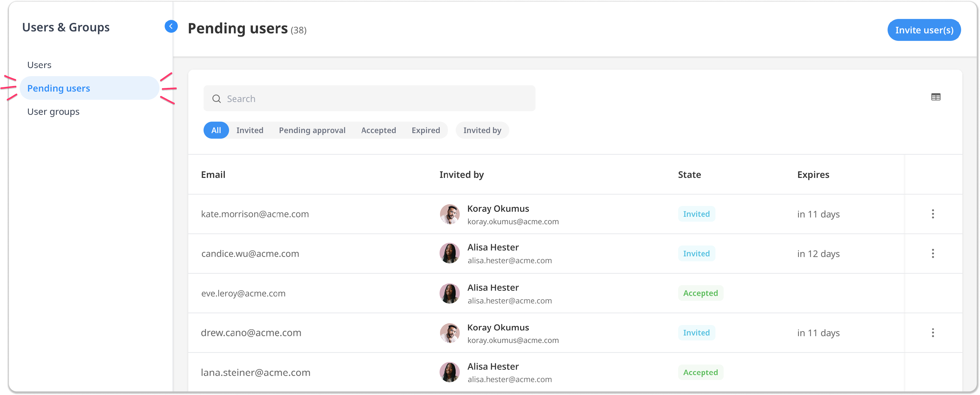This screenshot has height=395, width=980.
Task: Go to Users in sidebar
Action: click(39, 65)
